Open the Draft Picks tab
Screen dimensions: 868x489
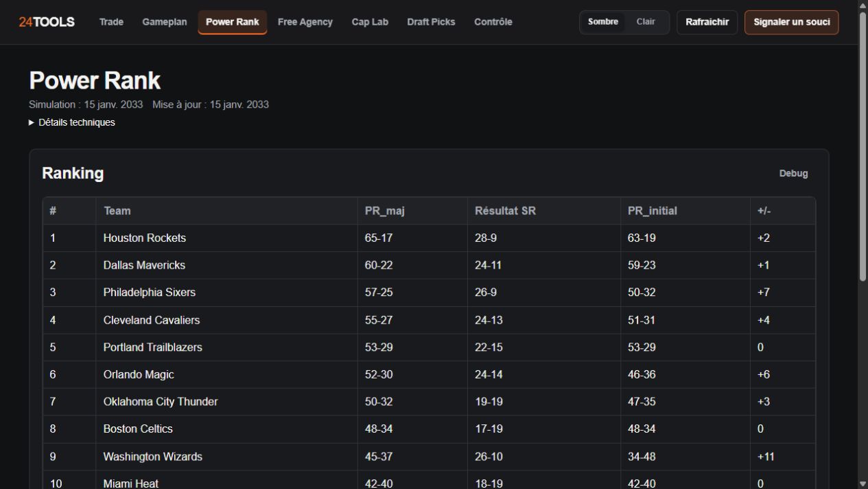431,22
